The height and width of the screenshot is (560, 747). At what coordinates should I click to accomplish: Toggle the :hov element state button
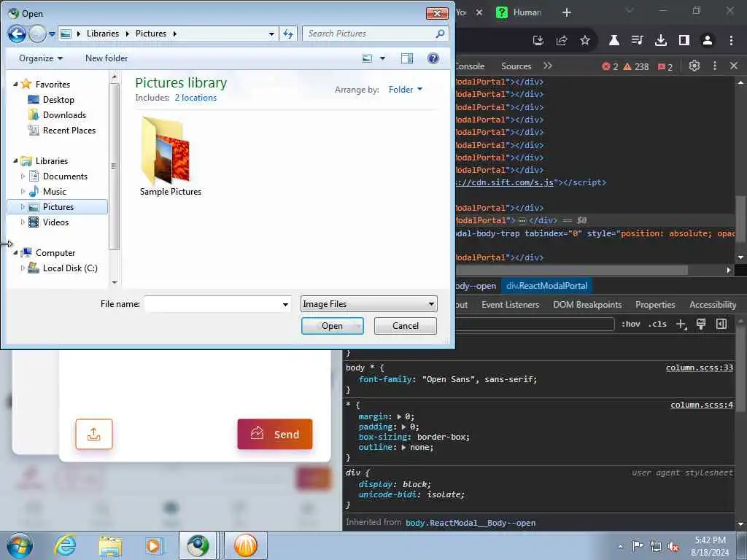[x=631, y=324]
